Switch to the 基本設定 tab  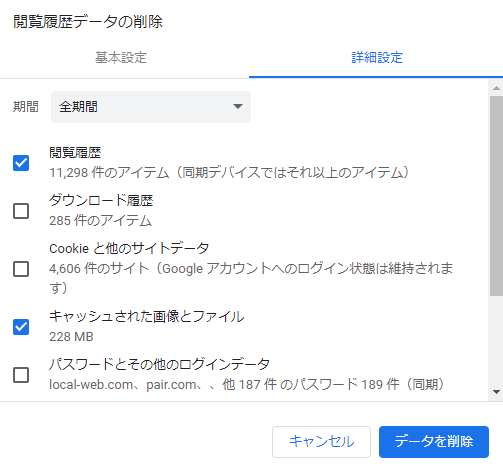point(121,57)
